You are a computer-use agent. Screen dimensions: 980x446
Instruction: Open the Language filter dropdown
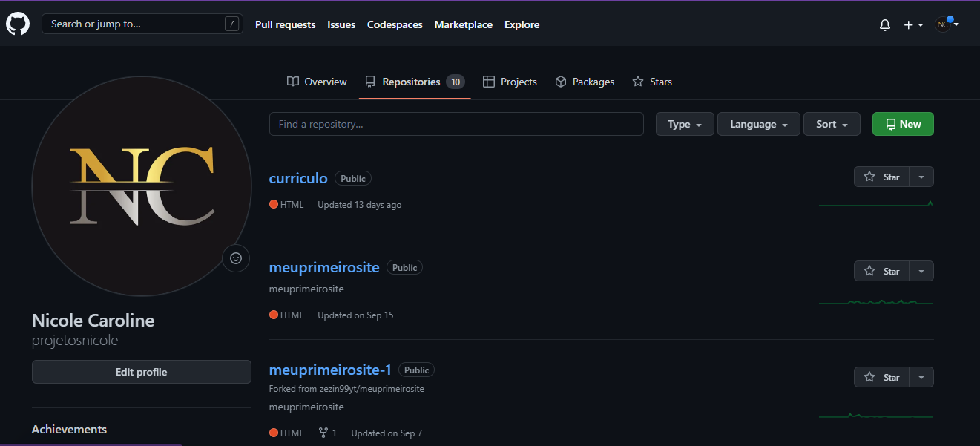pyautogui.click(x=758, y=124)
